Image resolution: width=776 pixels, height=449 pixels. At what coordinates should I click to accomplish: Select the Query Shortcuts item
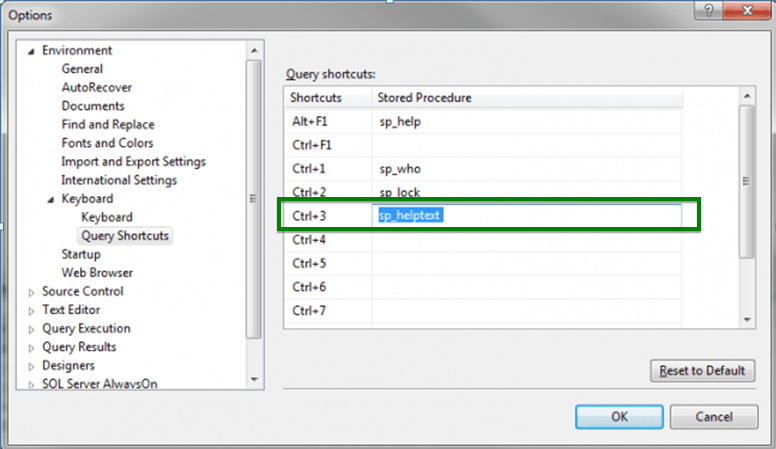(x=125, y=236)
